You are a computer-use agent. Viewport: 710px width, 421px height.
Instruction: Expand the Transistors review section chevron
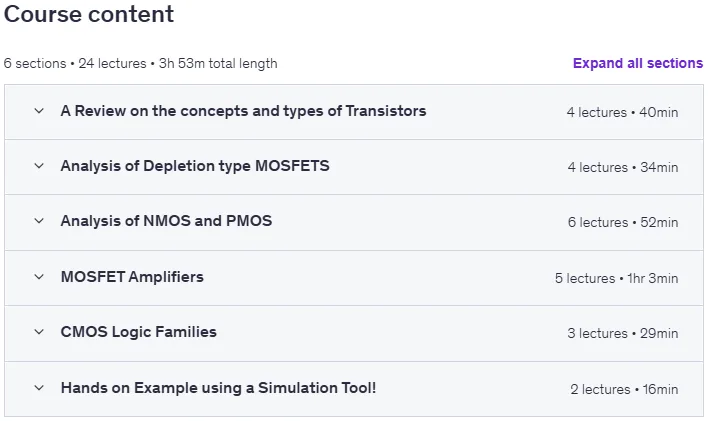click(39, 111)
